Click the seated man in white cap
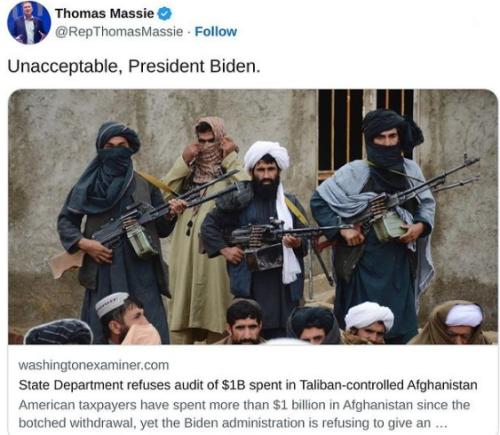500x435 pixels. pos(125,318)
